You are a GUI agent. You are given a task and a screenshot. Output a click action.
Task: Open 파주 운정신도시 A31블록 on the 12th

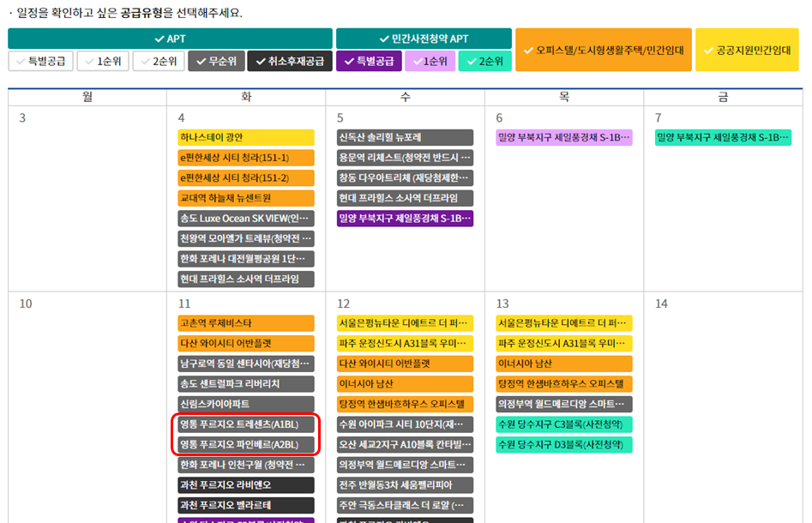click(x=405, y=343)
